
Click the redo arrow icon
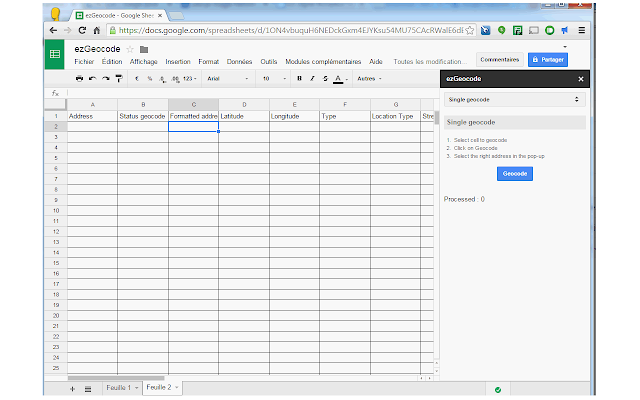(106, 78)
